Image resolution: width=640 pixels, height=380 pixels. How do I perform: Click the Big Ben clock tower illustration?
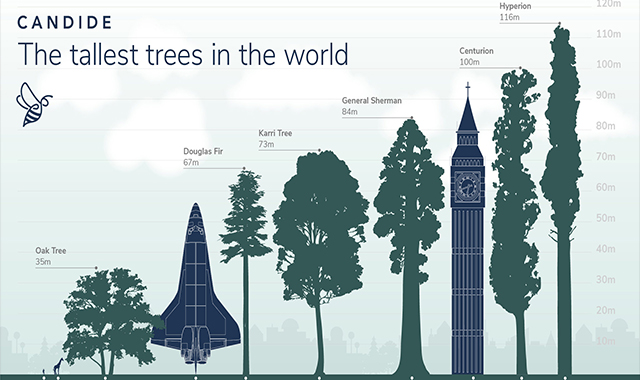(x=468, y=229)
